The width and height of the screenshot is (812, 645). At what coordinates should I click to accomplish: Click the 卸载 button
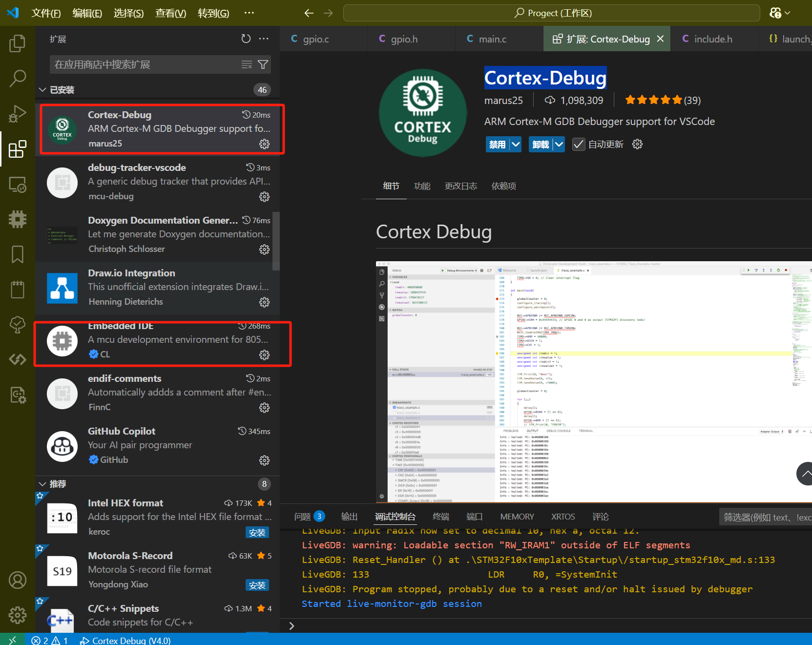tap(541, 144)
